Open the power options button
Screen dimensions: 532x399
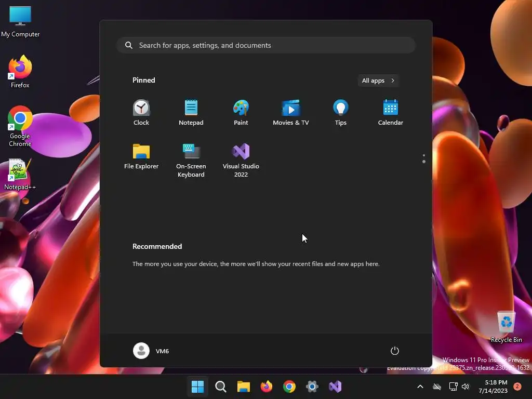point(395,351)
